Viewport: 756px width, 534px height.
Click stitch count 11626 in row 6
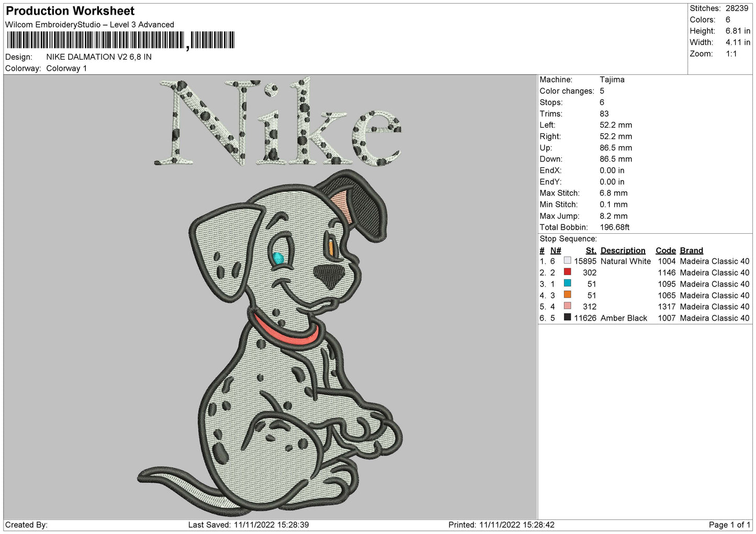coord(585,318)
